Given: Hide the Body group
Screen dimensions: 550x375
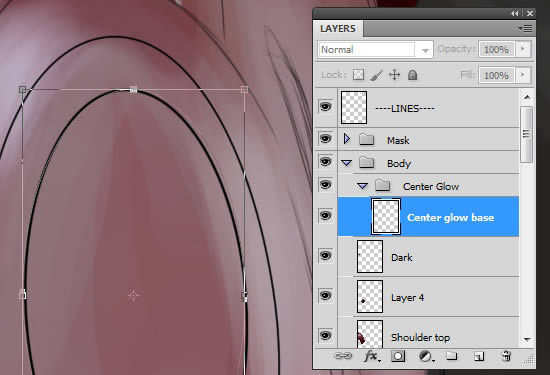Looking at the screenshot, I should click(x=326, y=162).
